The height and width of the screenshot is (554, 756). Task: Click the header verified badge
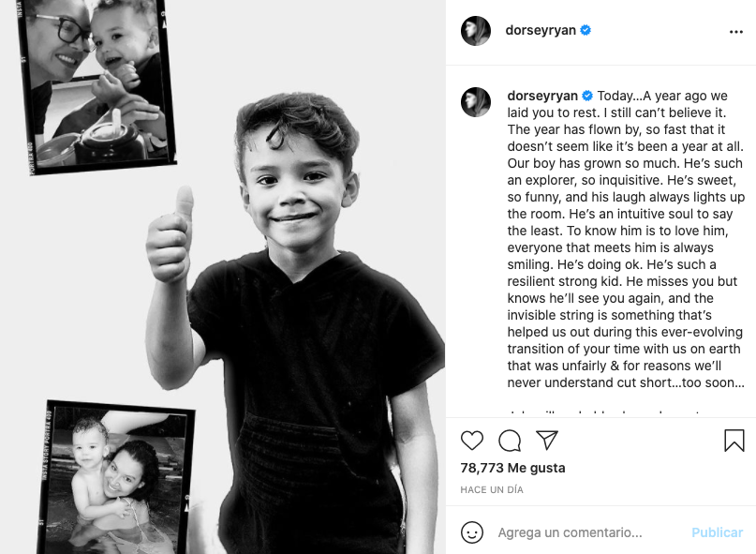pos(586,30)
